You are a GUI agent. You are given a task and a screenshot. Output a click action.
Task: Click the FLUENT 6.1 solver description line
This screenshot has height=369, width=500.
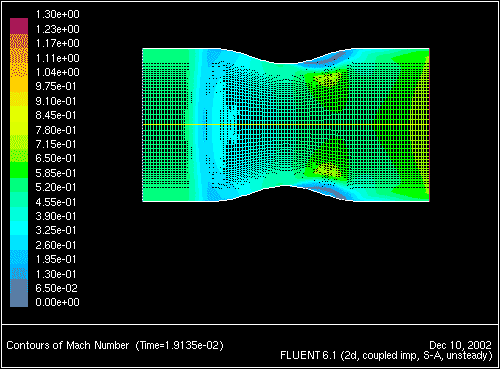[386, 356]
